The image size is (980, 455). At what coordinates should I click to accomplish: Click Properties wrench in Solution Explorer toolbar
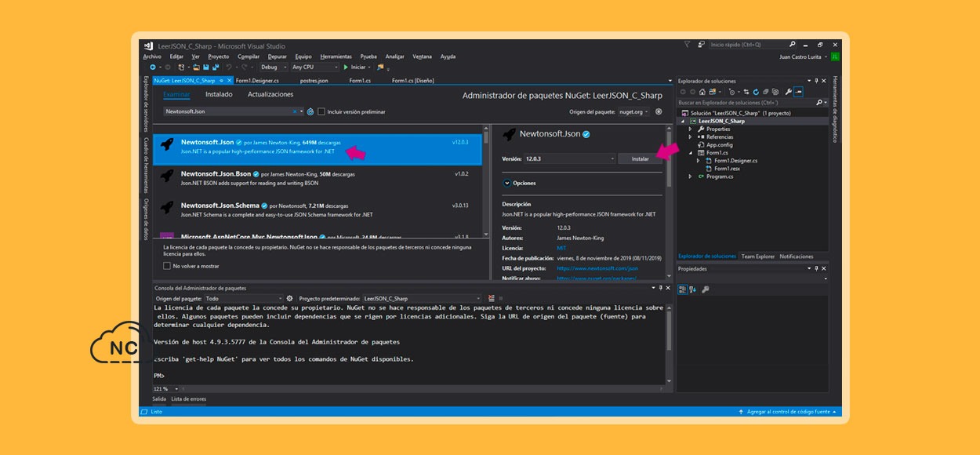click(x=788, y=92)
